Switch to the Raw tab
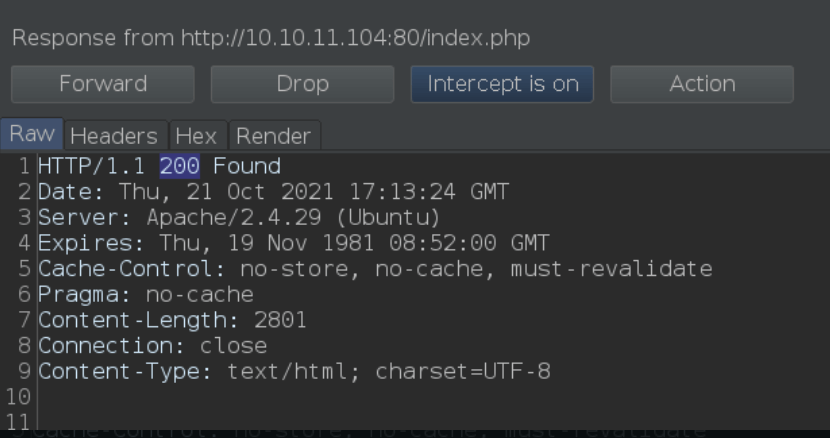This screenshot has width=830, height=438. (x=32, y=134)
